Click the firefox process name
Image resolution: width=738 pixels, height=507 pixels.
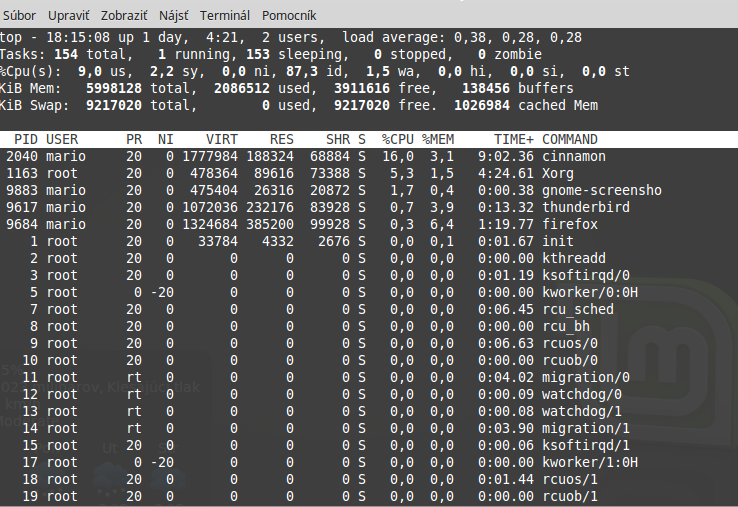(x=570, y=224)
